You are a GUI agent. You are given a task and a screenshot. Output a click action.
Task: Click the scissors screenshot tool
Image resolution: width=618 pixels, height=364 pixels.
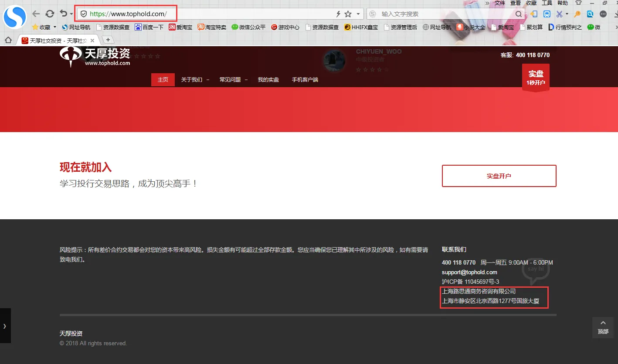(560, 14)
